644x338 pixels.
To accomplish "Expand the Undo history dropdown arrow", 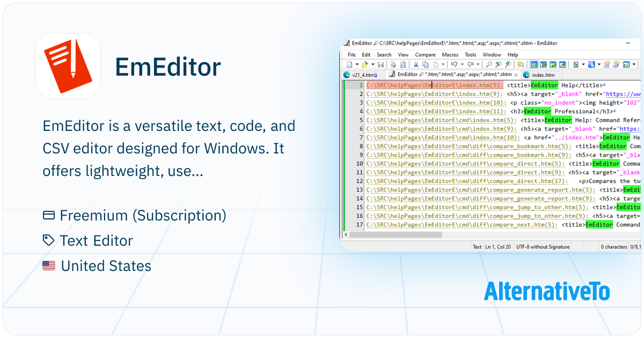I will coord(462,64).
